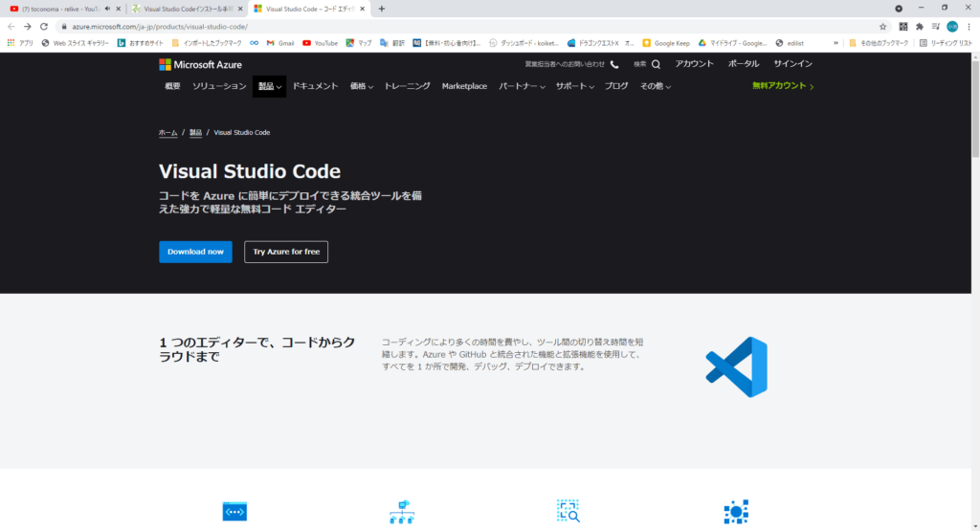Click the Visual Studio Code logo
The image size is (980, 531).
click(x=736, y=366)
